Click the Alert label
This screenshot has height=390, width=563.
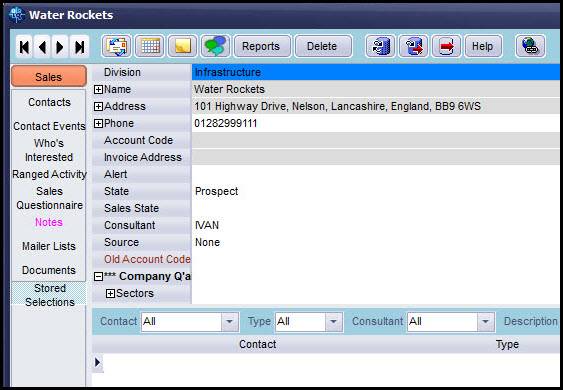[x=116, y=175]
